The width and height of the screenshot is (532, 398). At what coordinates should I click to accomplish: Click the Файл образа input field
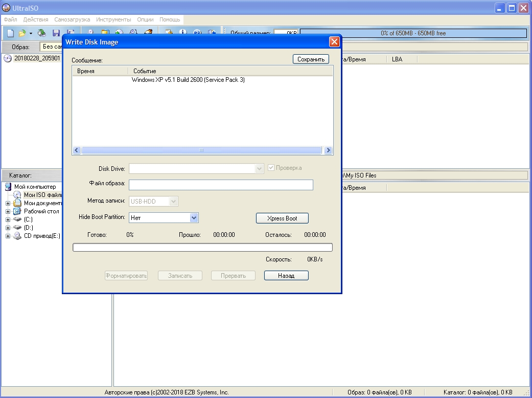[x=221, y=185]
